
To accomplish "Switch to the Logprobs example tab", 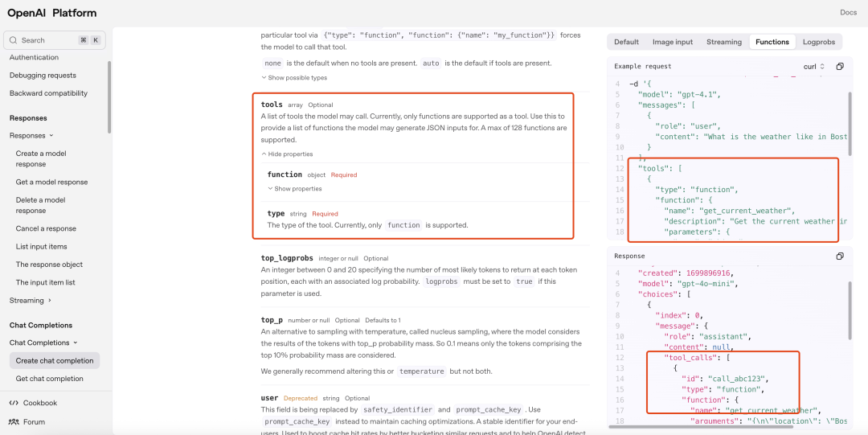I will (x=818, y=42).
